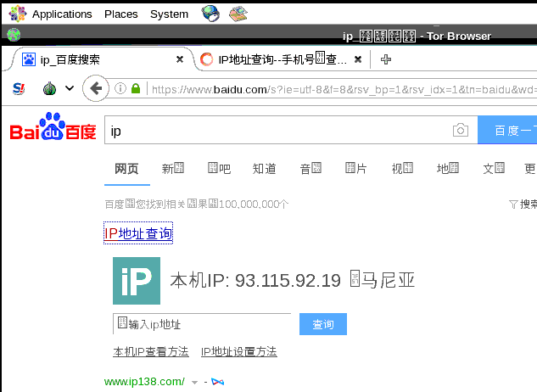Viewport: 537px width, 392px height.
Task: Switch to the ip_百度搜索 tab
Action: tap(99, 59)
